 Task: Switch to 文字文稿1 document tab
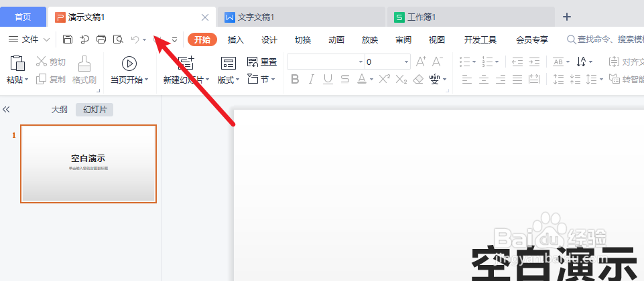pyautogui.click(x=301, y=17)
